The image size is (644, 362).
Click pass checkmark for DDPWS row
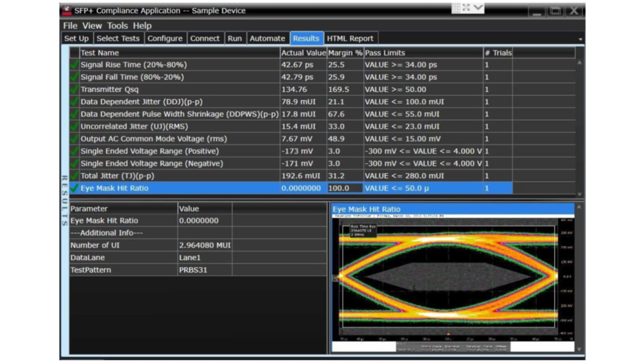[x=74, y=114]
